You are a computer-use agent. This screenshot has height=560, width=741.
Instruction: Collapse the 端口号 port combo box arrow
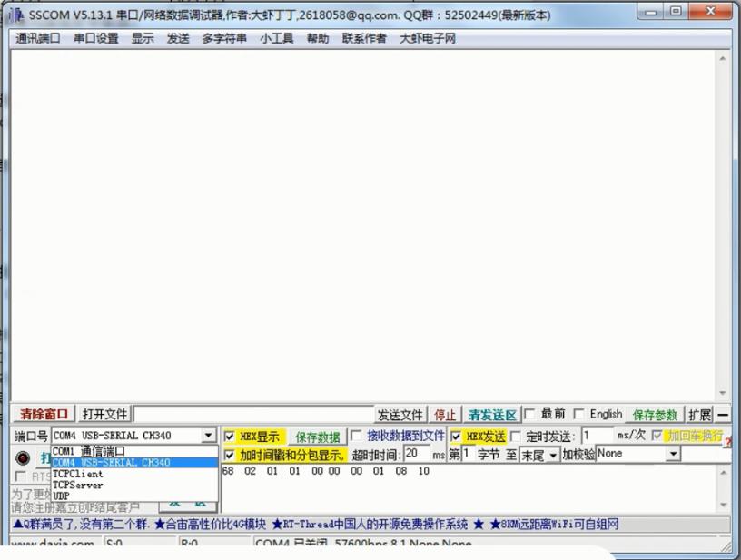[x=209, y=436]
